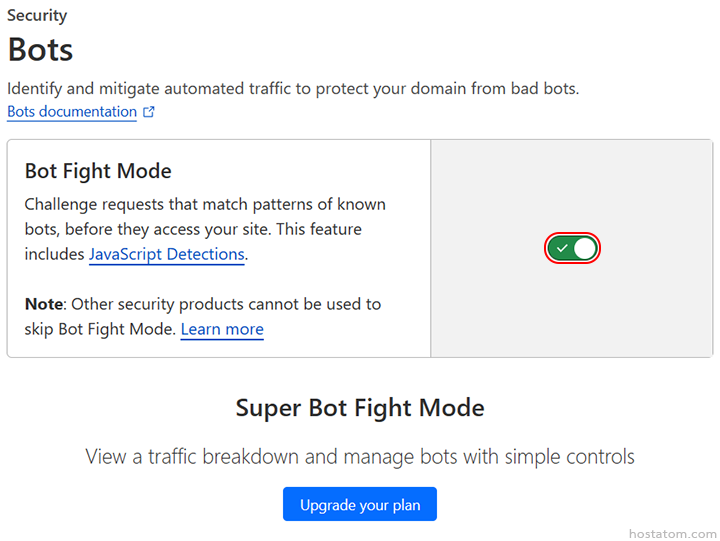Click the Security section label
Viewport: 720px width, 541px height.
(x=37, y=16)
